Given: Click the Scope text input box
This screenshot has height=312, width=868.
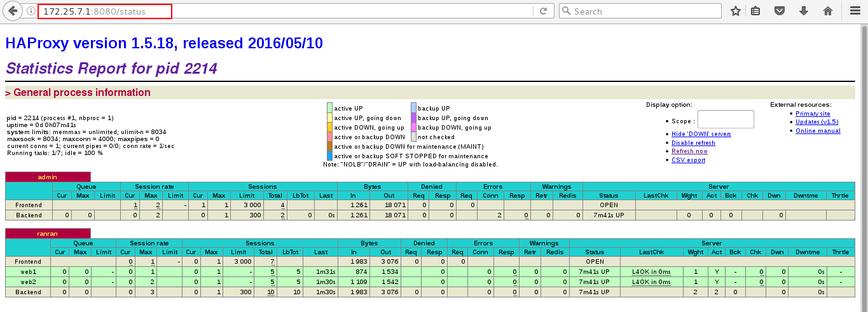Looking at the screenshot, I should [726, 119].
